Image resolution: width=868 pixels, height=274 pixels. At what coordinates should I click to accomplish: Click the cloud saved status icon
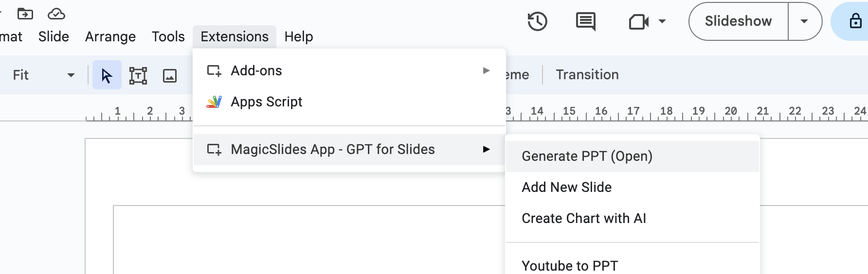[56, 14]
